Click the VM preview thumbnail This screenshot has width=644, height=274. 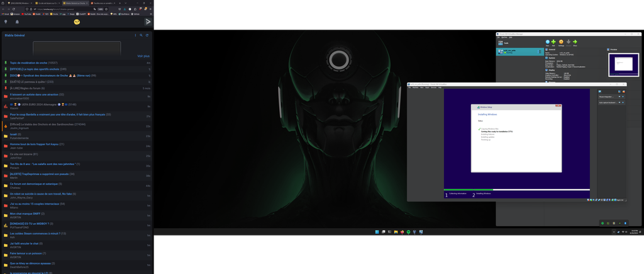tap(623, 64)
